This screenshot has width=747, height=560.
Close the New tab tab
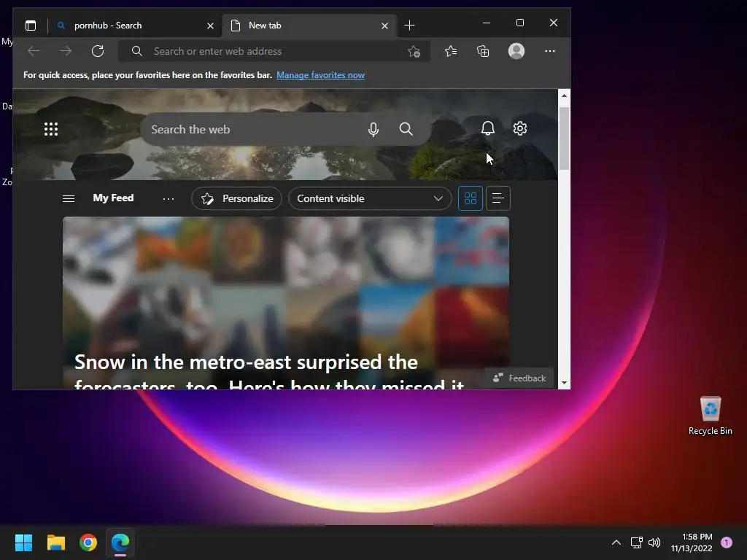[384, 26]
